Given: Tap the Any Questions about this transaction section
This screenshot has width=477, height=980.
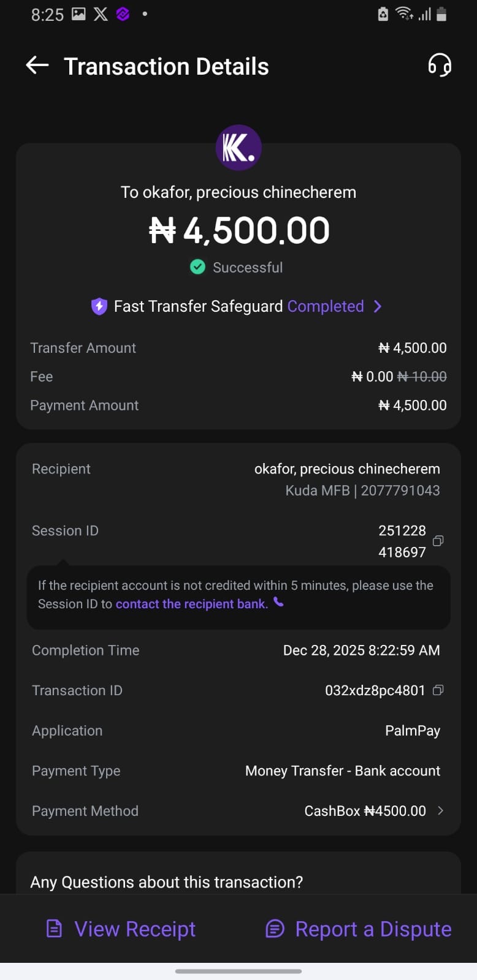Looking at the screenshot, I should 167,882.
